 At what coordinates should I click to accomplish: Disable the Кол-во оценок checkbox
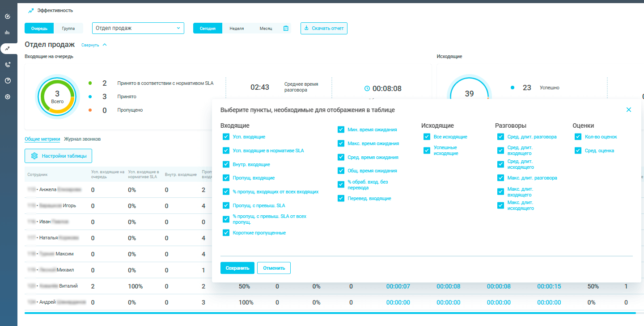point(578,137)
